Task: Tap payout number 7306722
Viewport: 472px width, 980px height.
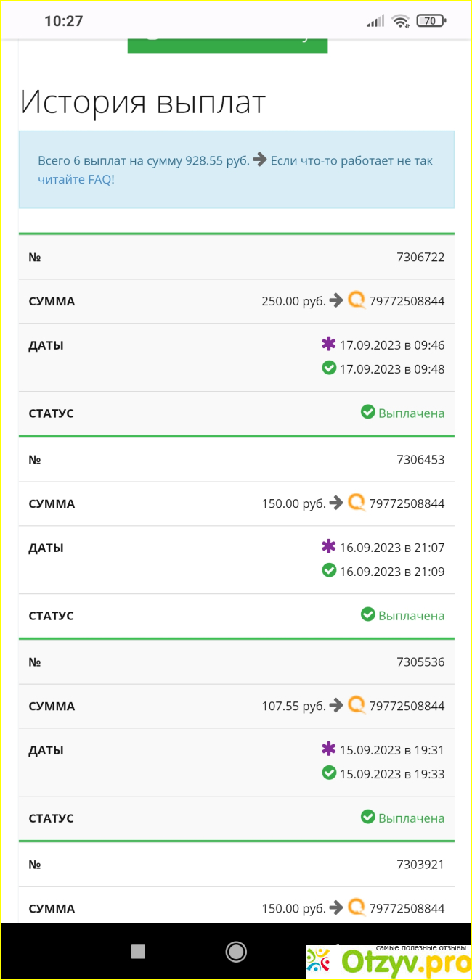Action: [420, 257]
